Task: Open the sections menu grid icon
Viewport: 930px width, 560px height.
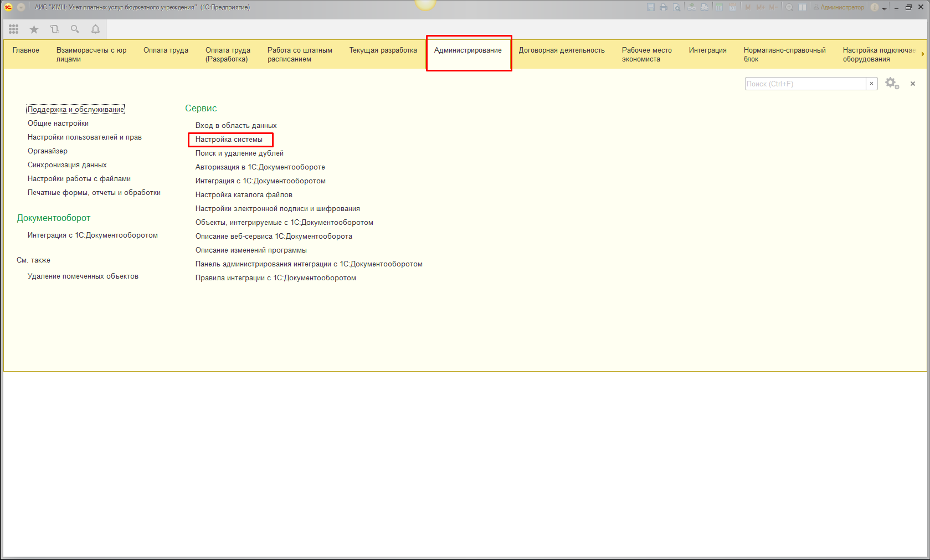Action: 14,29
